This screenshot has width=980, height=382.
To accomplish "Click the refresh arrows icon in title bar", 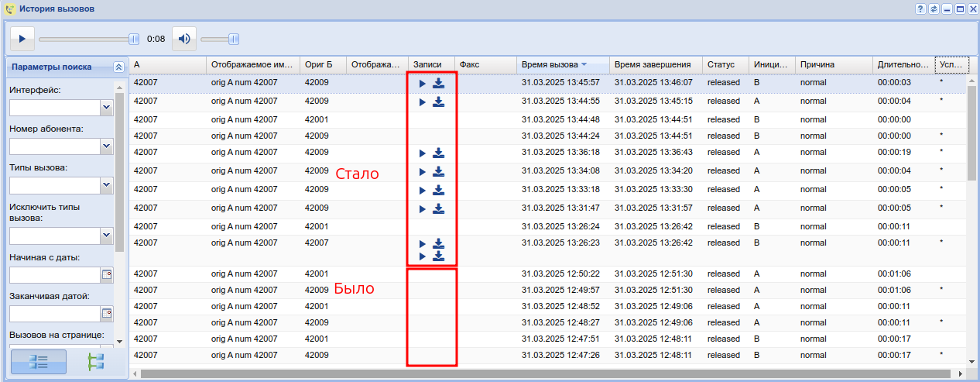I will point(934,9).
